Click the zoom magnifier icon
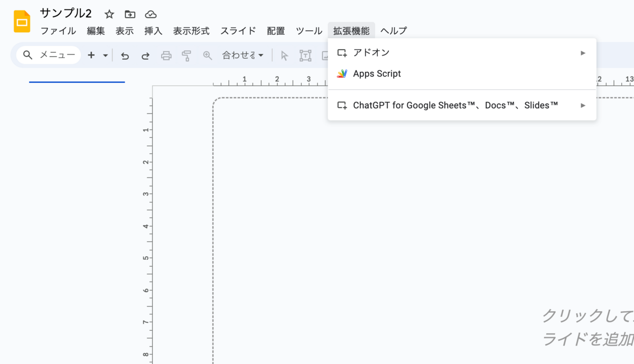 208,55
